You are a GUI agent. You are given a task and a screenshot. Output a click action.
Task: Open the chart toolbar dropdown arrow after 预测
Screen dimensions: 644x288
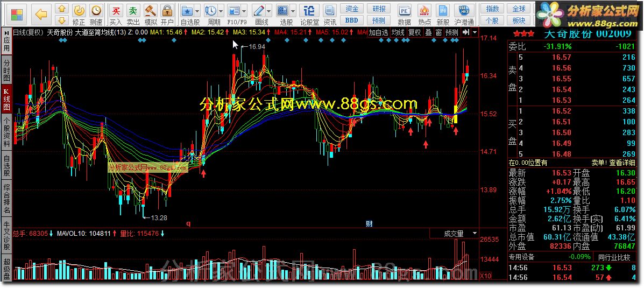(475, 32)
